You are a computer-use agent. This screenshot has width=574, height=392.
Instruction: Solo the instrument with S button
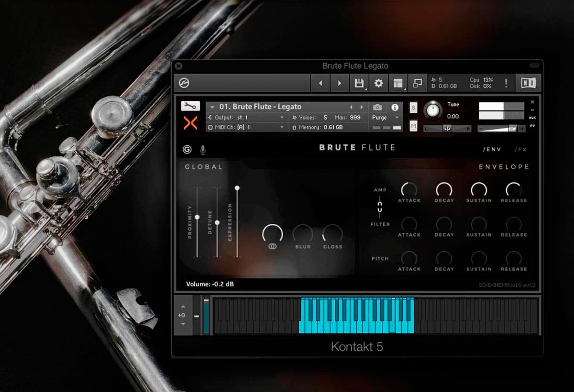(413, 108)
